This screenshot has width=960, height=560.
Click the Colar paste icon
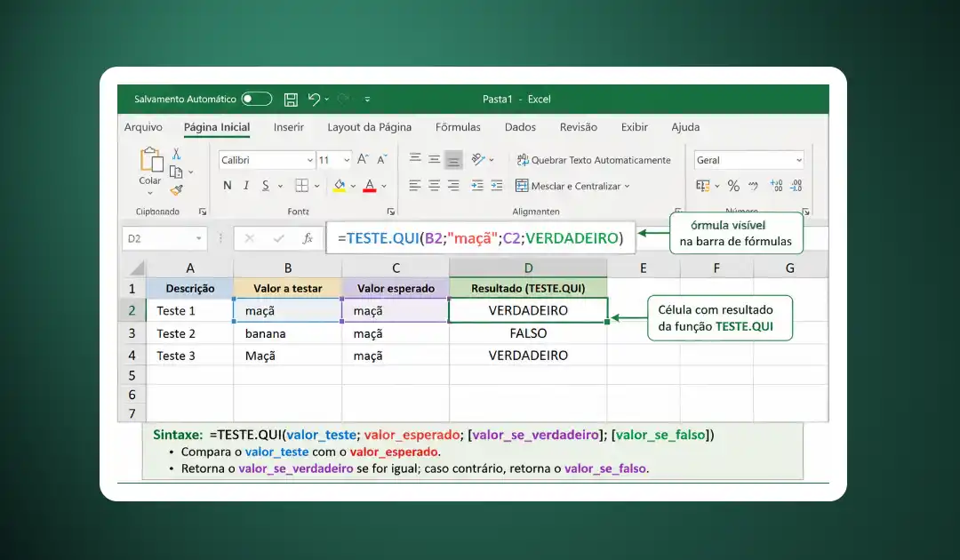(x=150, y=160)
